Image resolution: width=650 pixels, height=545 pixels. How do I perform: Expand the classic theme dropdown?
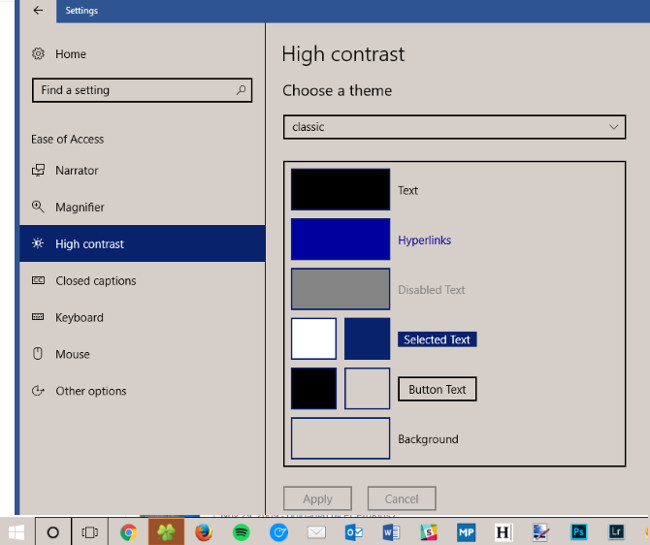(454, 127)
